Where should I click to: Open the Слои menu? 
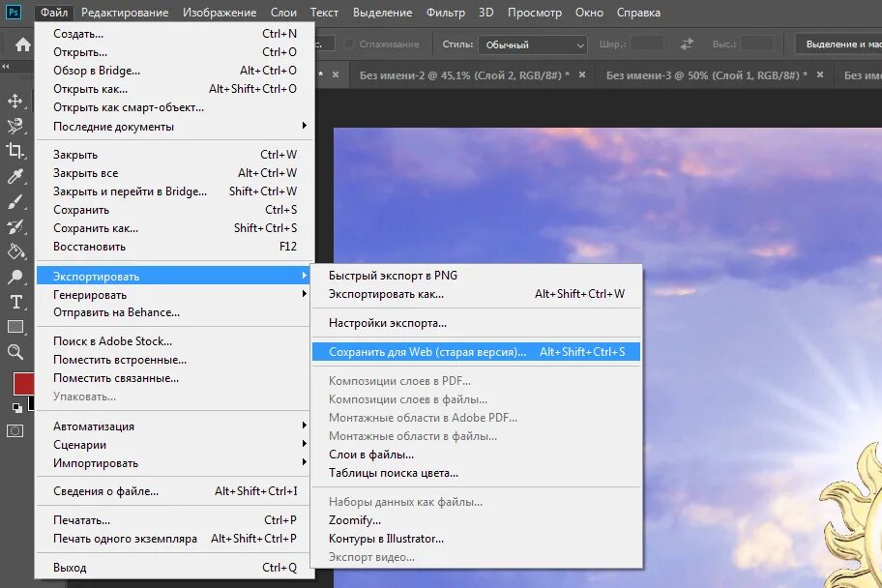283,13
